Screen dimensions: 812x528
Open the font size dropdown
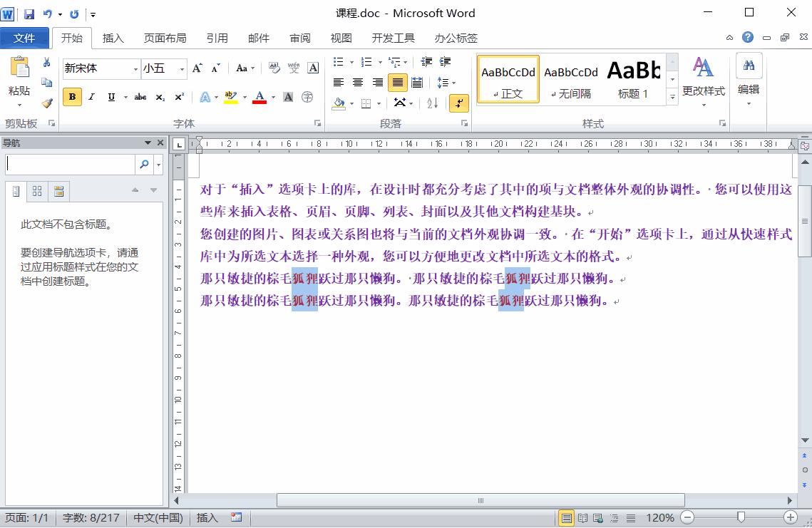point(180,68)
